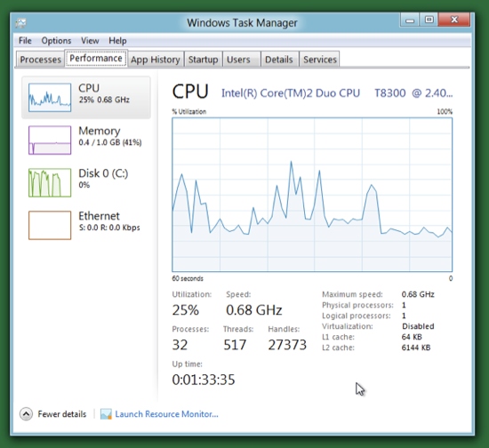This screenshot has width=489, height=448.
Task: Select the Ethernet graph thumbnail
Action: pos(50,225)
